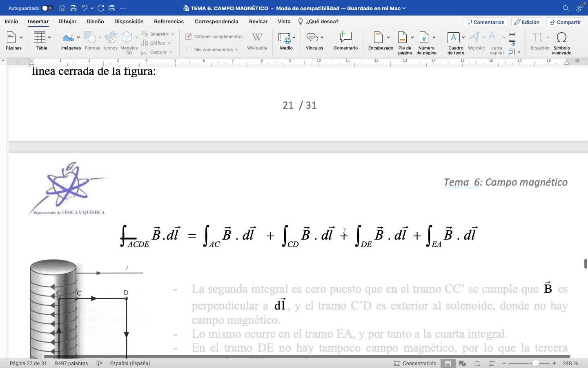The height and width of the screenshot is (368, 588).
Task: Print the document using the printer icon
Action: pos(112,8)
